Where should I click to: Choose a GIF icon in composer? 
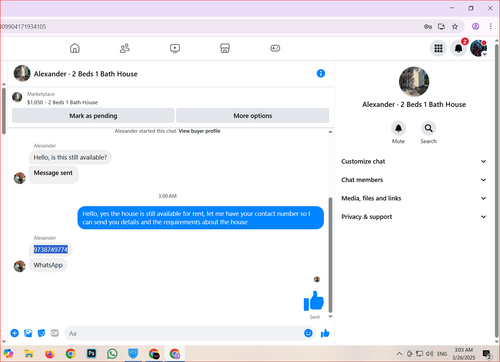[55, 333]
